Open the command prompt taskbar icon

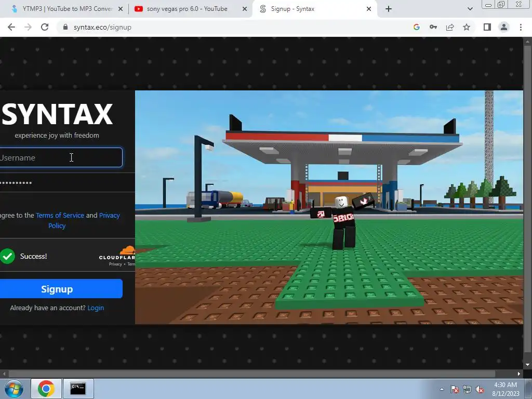click(78, 389)
